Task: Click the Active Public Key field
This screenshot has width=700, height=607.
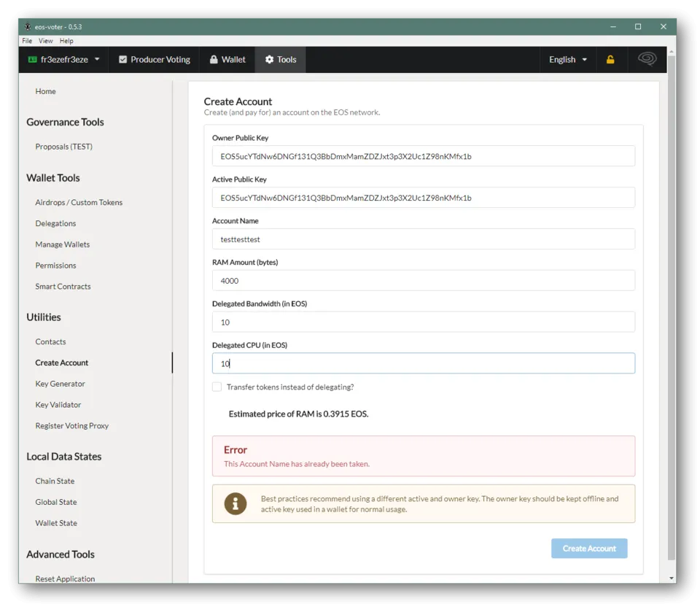Action: tap(423, 198)
